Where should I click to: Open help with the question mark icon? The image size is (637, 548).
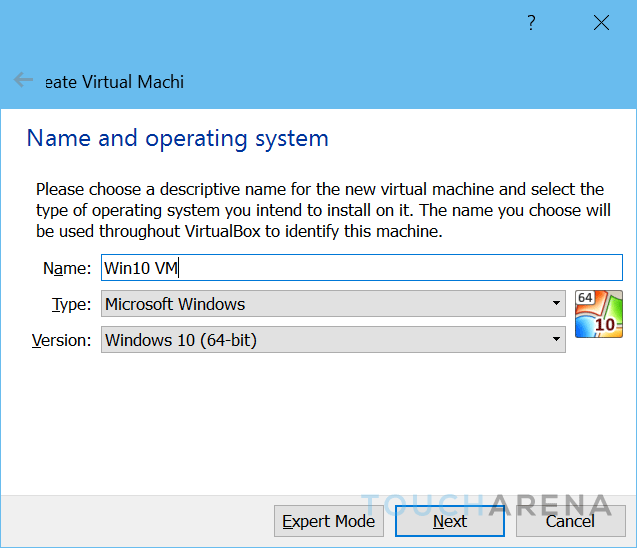531,23
